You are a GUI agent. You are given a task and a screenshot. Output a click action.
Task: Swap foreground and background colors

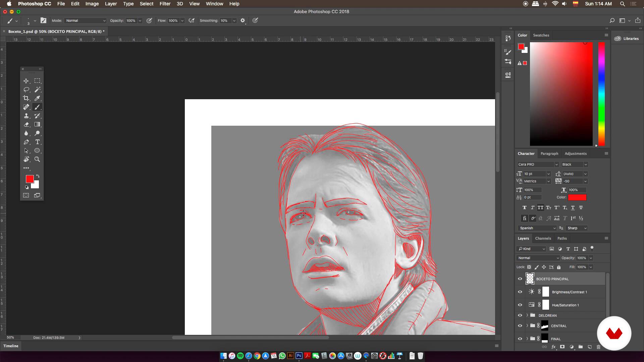38,176
